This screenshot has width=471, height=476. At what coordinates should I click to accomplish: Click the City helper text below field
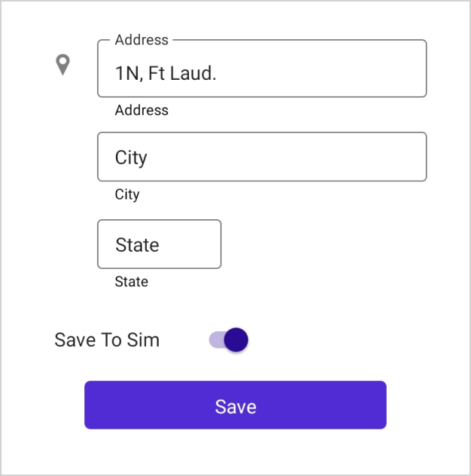[x=127, y=194]
